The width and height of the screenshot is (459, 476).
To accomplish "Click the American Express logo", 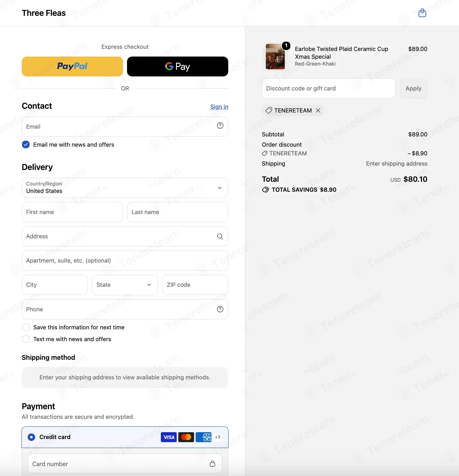I will pos(204,437).
